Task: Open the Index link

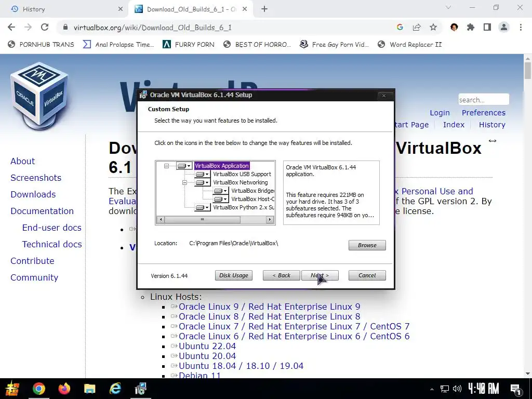Action: 454,125
